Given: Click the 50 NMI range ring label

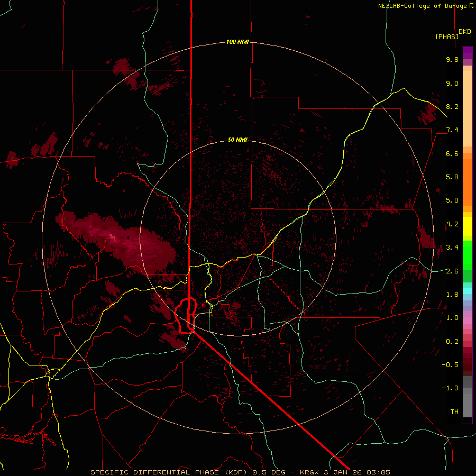Looking at the screenshot, I should pyautogui.click(x=237, y=140).
